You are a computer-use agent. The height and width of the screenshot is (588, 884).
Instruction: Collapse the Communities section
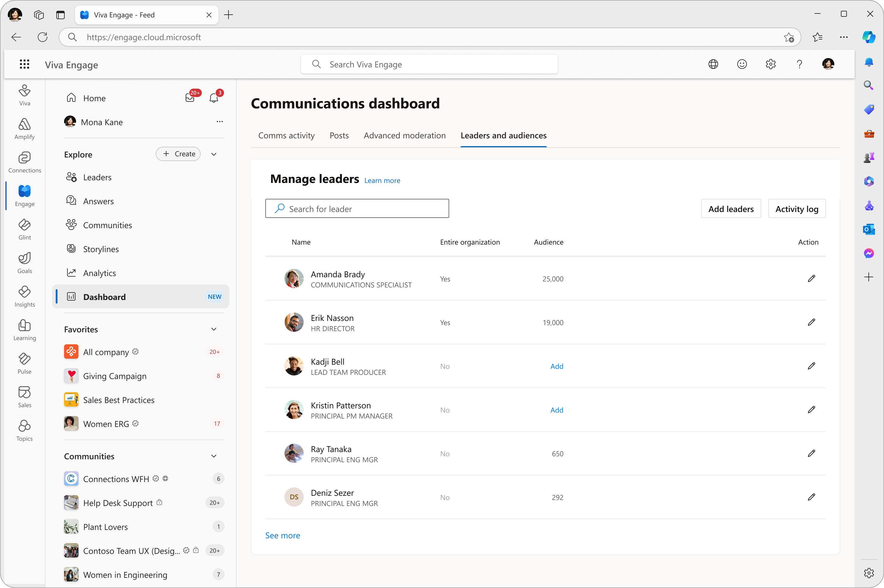[214, 456]
